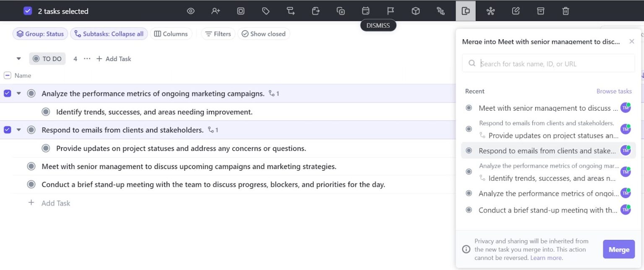Uncheck the Respond to emails task checkbox
The image size is (644, 270).
click(x=7, y=130)
